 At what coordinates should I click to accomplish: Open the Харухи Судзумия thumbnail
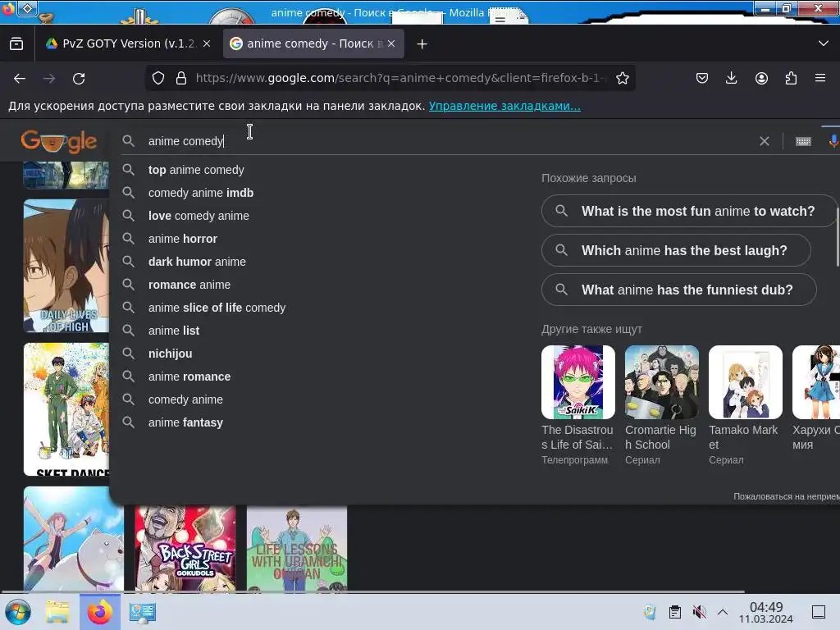pos(816,382)
